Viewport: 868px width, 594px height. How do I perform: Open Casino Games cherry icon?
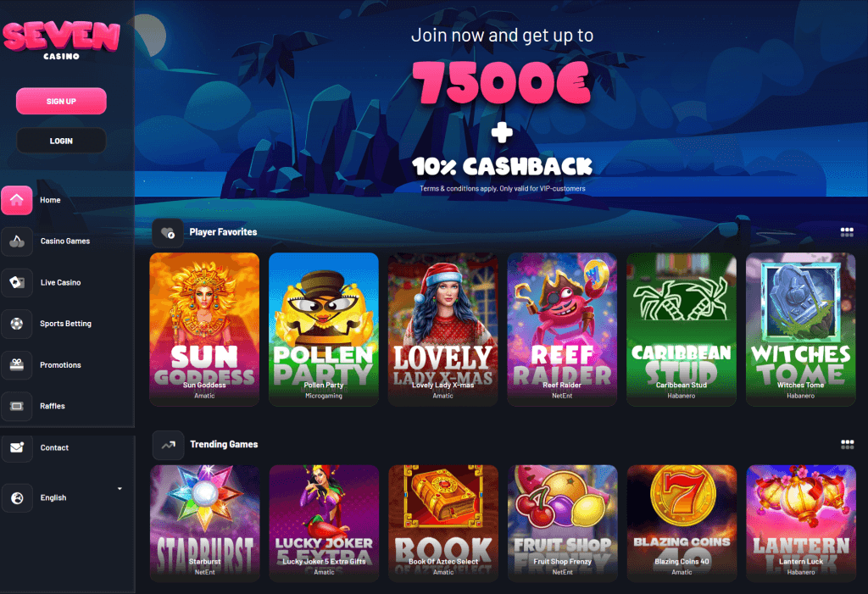pos(17,241)
